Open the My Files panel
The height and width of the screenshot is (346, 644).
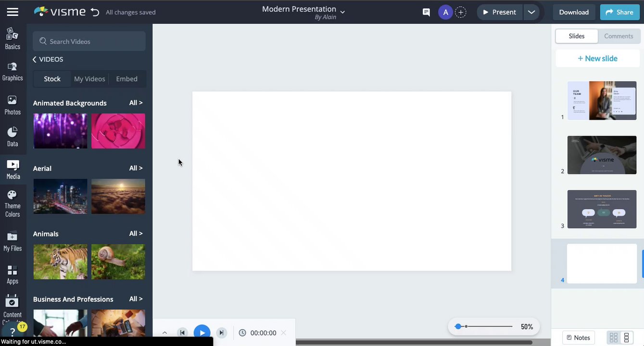pos(13,241)
